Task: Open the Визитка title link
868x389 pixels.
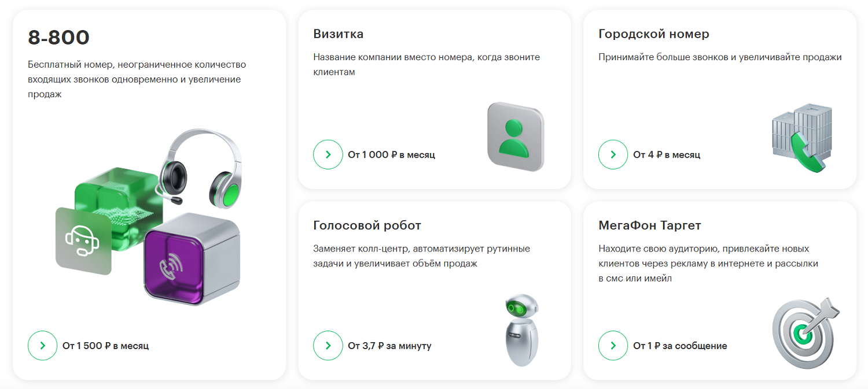Action: [339, 34]
